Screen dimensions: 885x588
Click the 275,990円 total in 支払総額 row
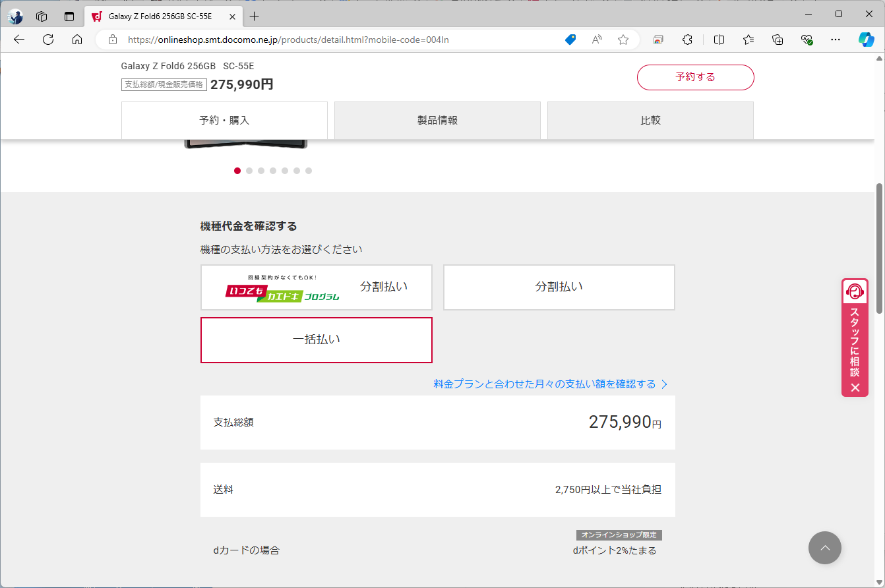pos(625,423)
